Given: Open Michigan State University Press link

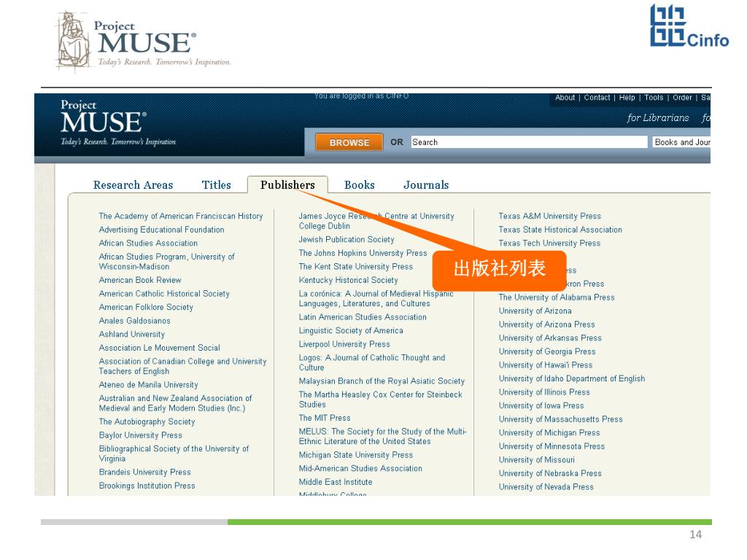Looking at the screenshot, I should (x=355, y=455).
